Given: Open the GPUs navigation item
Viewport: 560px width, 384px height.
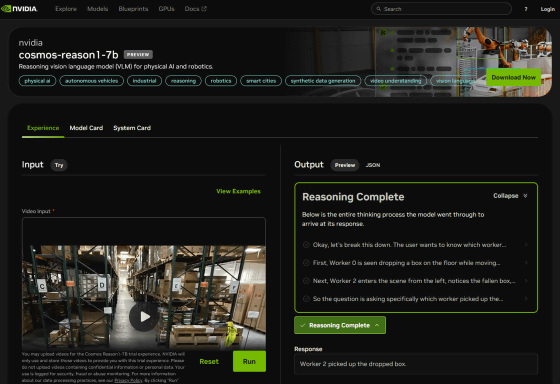Looking at the screenshot, I should click(166, 9).
